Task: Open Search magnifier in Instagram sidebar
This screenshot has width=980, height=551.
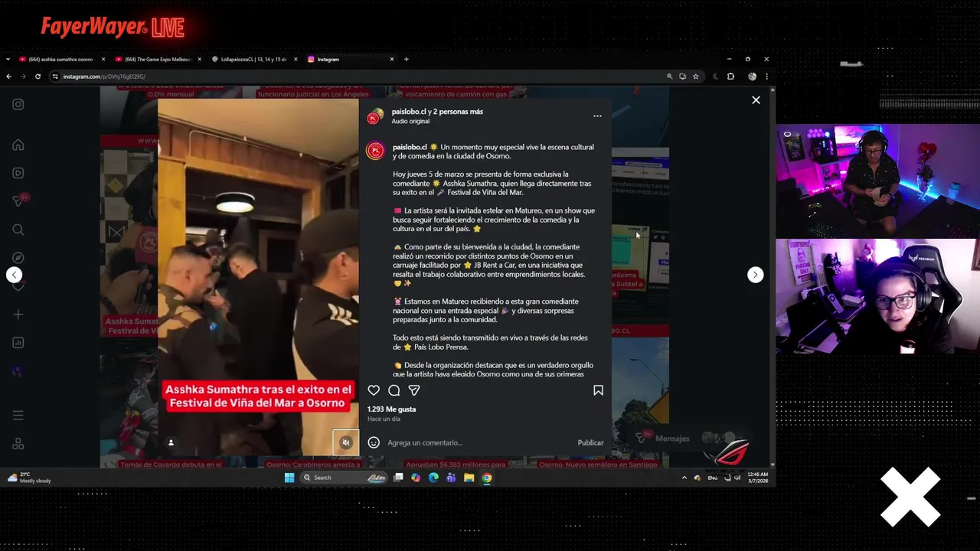Action: point(18,230)
